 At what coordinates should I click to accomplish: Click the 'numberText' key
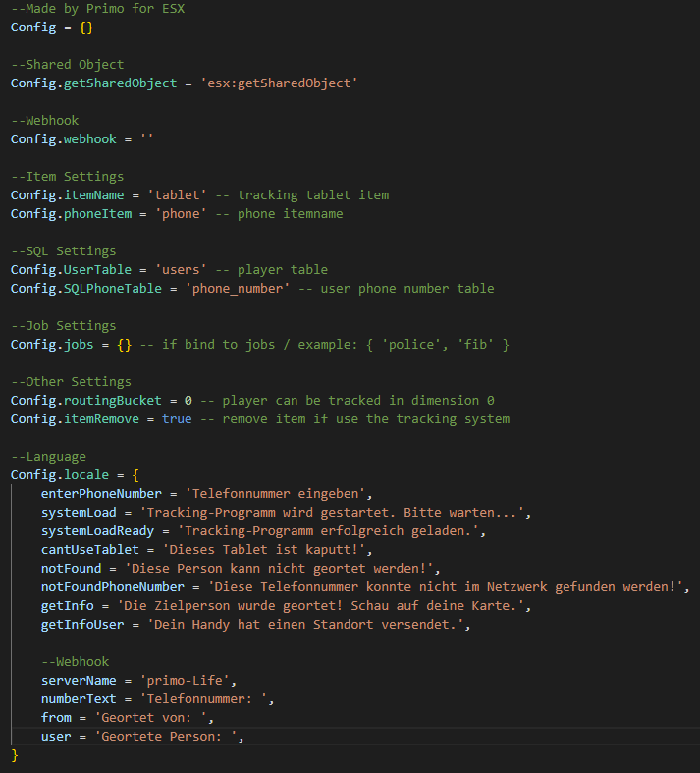click(79, 699)
